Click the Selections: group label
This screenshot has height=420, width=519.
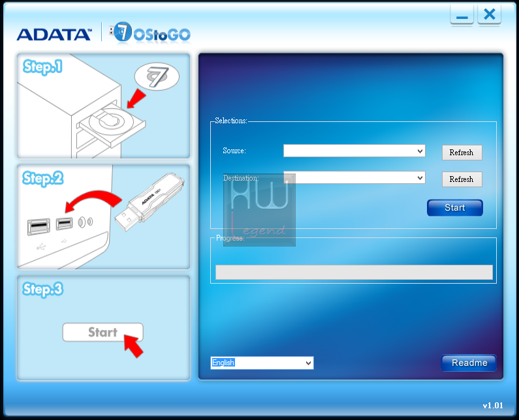[231, 121]
